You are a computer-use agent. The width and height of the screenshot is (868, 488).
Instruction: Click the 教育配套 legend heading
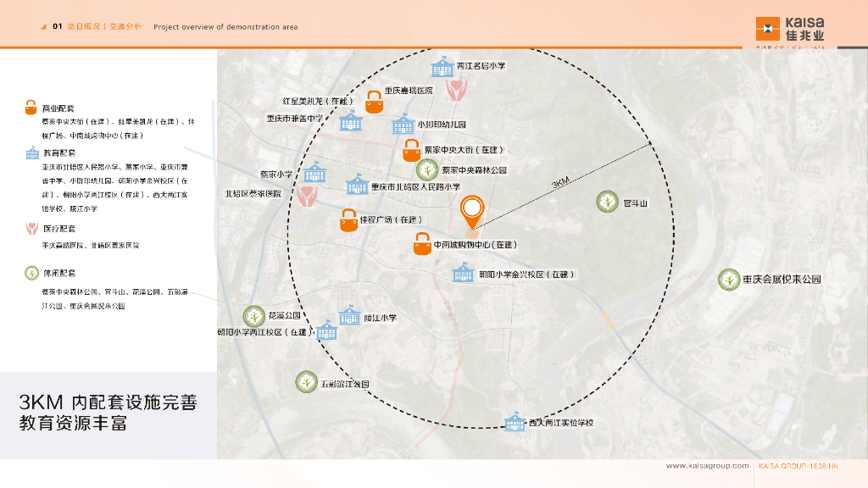[x=60, y=152]
